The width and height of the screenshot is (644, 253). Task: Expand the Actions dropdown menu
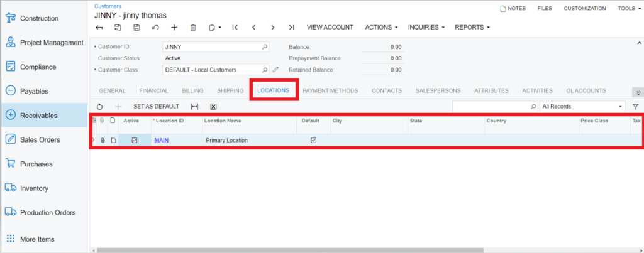point(382,28)
